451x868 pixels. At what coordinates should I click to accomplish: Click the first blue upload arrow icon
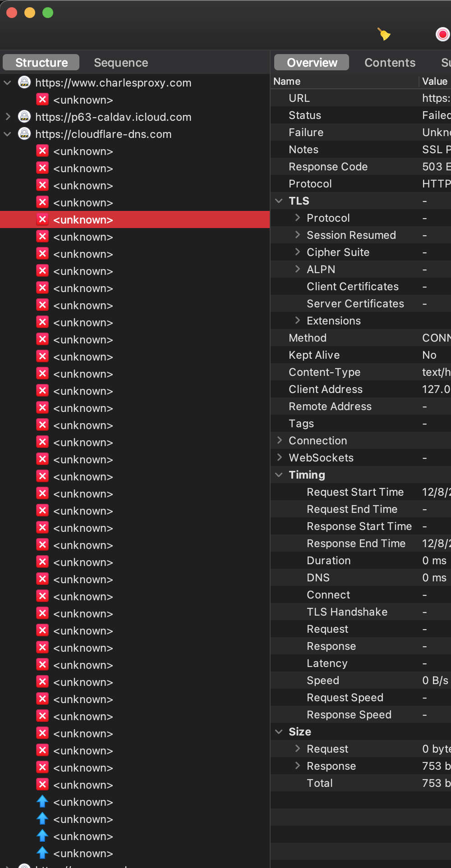(42, 802)
